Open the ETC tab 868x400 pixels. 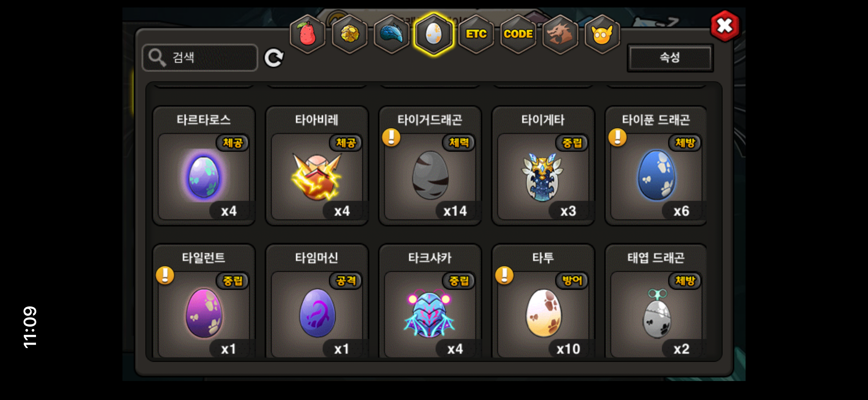pyautogui.click(x=476, y=34)
